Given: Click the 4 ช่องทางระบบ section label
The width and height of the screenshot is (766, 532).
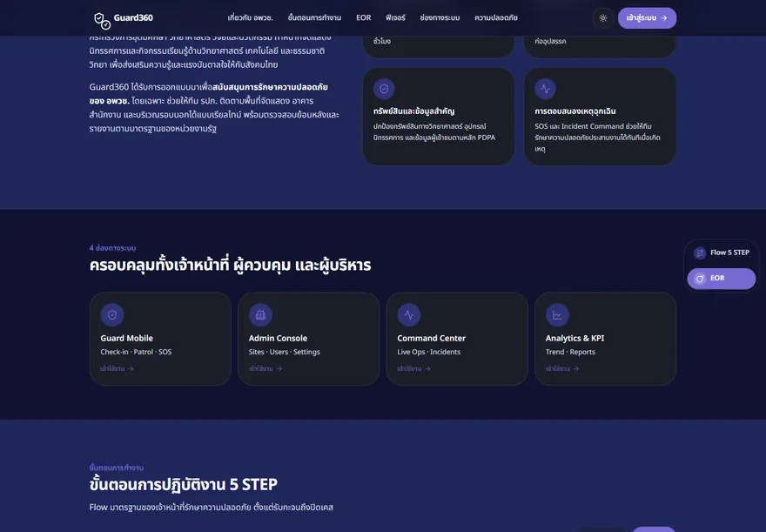Looking at the screenshot, I should tap(113, 248).
